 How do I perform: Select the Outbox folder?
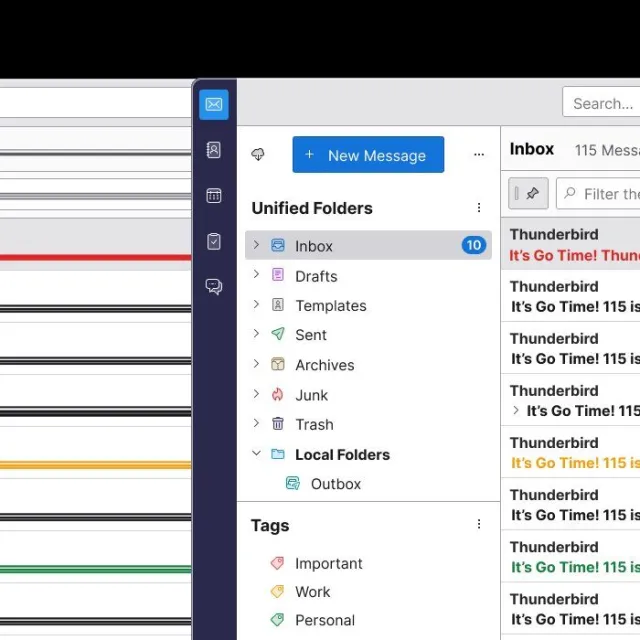[x=368, y=484]
